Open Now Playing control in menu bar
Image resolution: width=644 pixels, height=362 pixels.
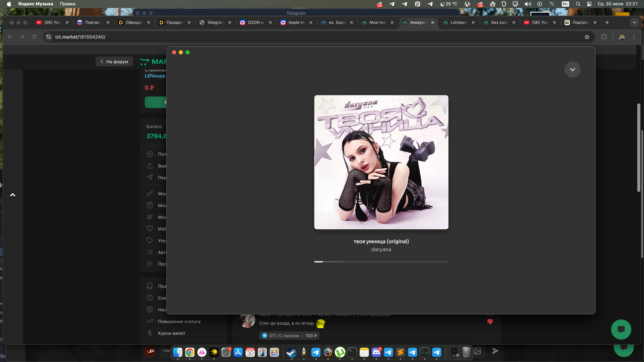(540, 4)
